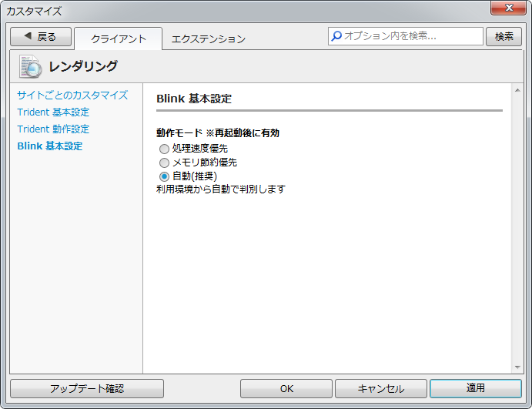
Task: Click the キャンセル button
Action: pos(381,389)
